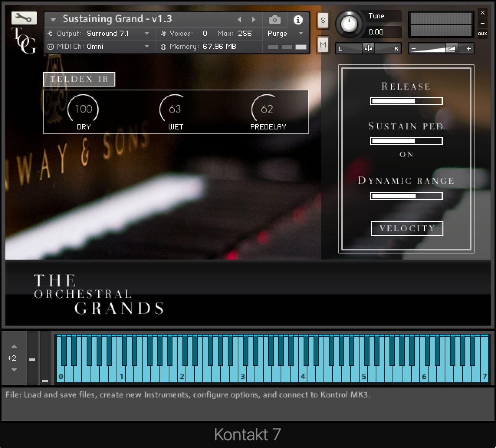Click the DRY knob showing 100
Screen dimensions: 496x448
point(83,110)
